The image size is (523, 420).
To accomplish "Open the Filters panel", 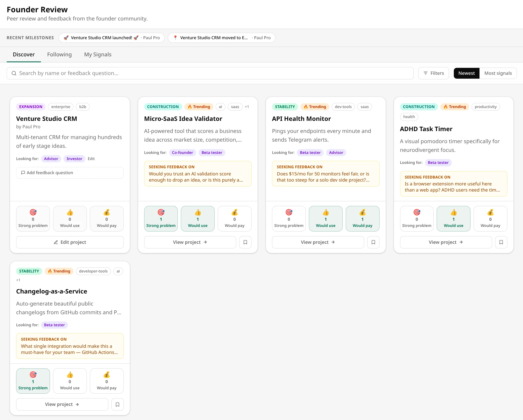I will coord(433,73).
